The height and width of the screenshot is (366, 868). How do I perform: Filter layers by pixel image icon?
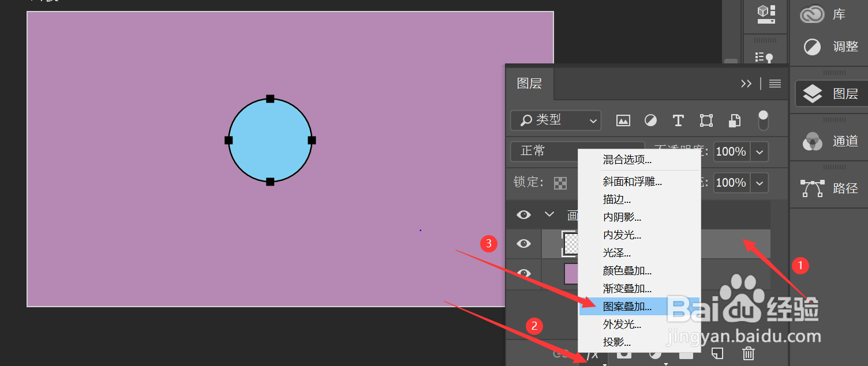pyautogui.click(x=623, y=120)
